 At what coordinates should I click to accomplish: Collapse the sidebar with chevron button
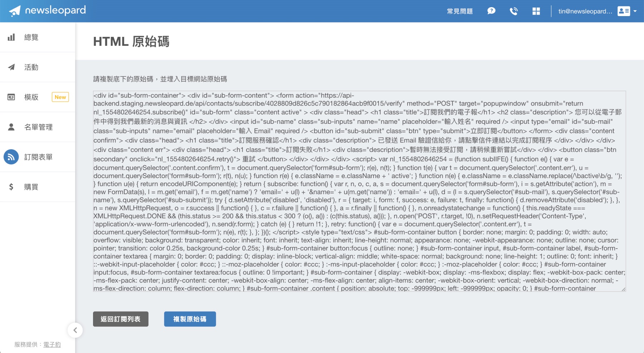coord(75,330)
